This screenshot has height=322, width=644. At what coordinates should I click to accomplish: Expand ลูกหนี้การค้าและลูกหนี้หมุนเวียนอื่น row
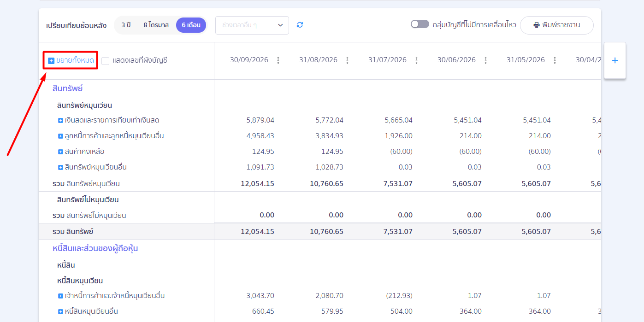tap(60, 136)
